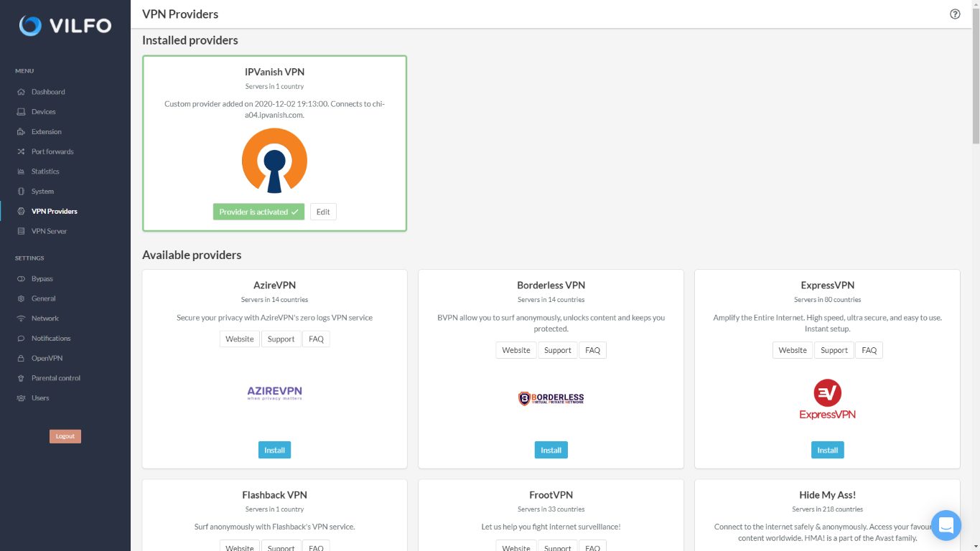Install the Borderless VPN provider
980x551 pixels.
551,450
